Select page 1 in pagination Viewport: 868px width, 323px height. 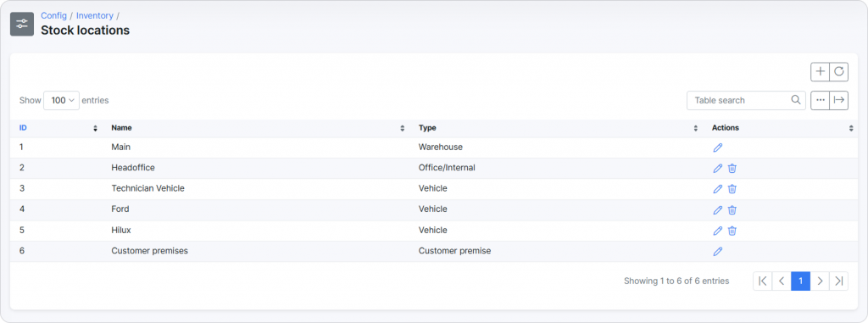click(x=800, y=281)
